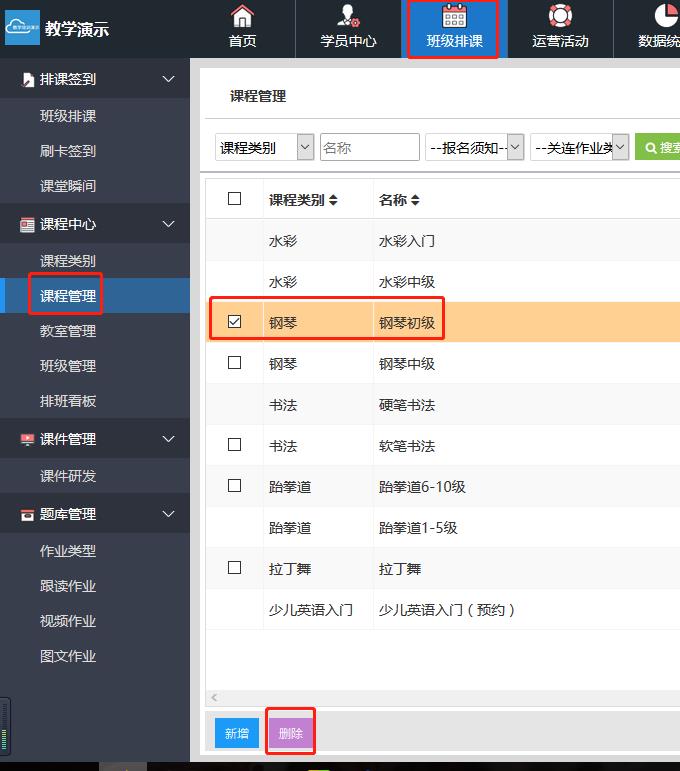Open 课件研发 from the sidebar
This screenshot has width=680, height=771.
(68, 476)
